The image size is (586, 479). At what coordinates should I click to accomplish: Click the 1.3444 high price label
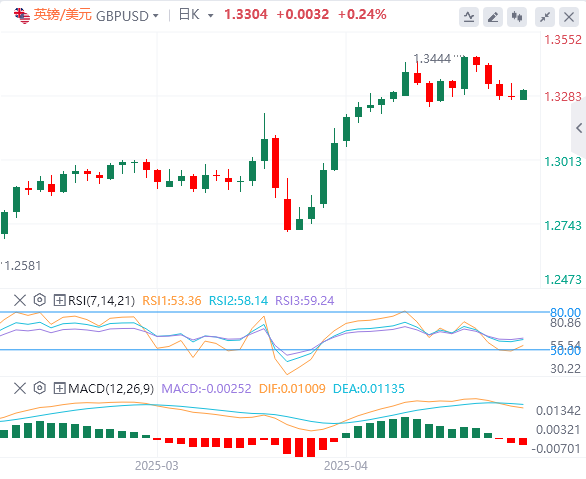tap(432, 59)
